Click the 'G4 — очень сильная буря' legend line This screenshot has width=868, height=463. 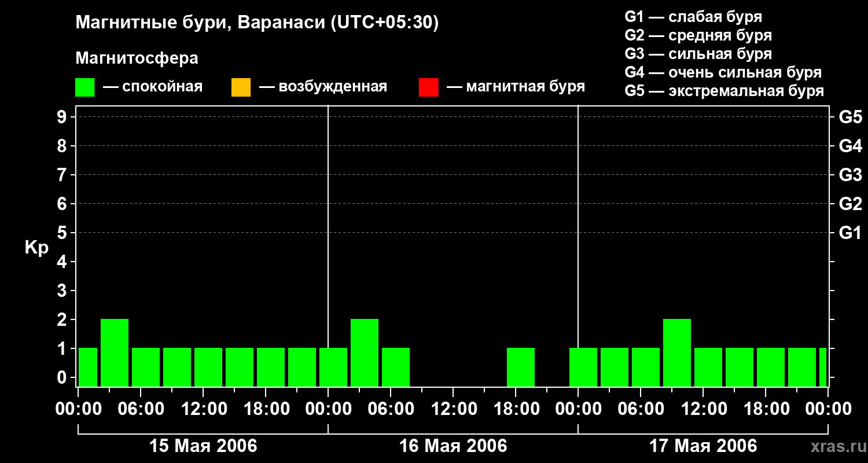point(723,72)
